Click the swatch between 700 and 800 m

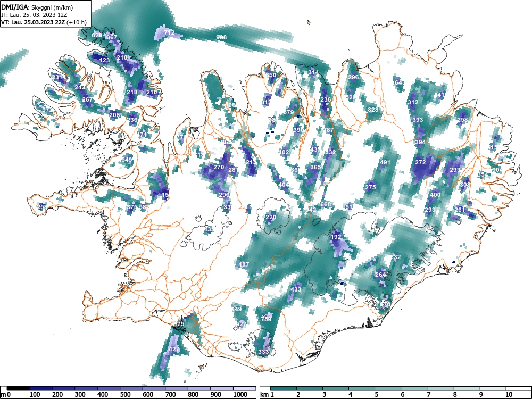click(x=177, y=388)
